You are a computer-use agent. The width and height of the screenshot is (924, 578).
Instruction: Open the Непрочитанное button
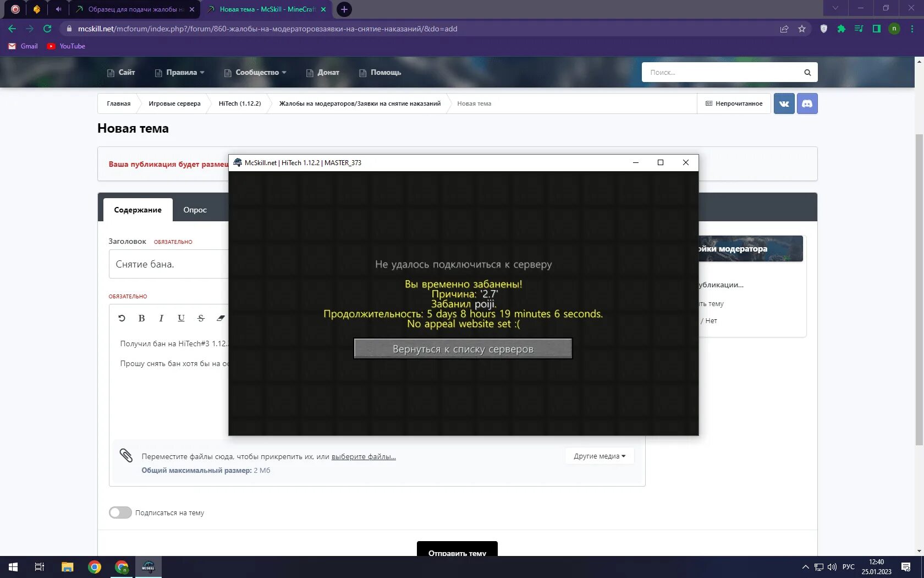734,103
